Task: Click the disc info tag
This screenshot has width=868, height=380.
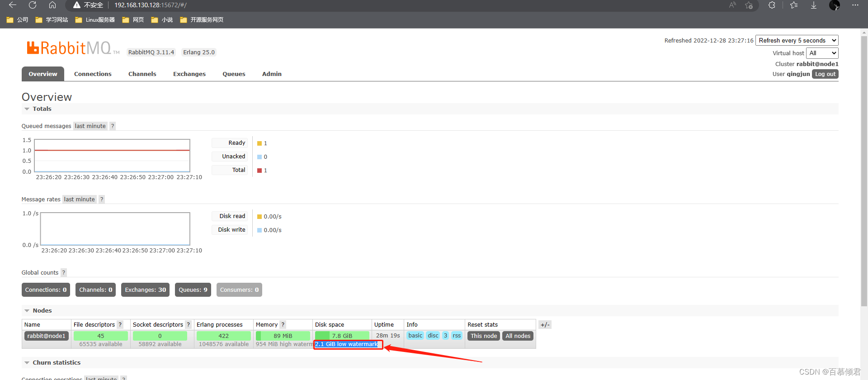Action: point(433,336)
